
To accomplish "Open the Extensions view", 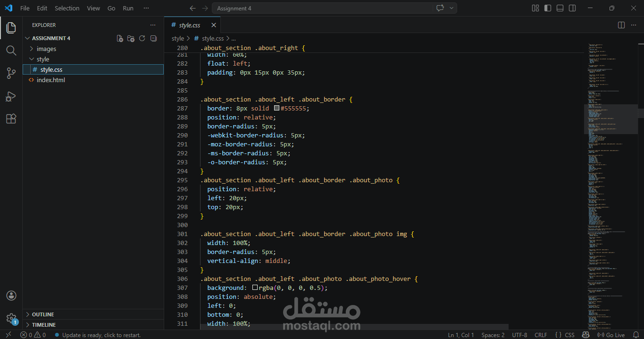I will coord(11,119).
